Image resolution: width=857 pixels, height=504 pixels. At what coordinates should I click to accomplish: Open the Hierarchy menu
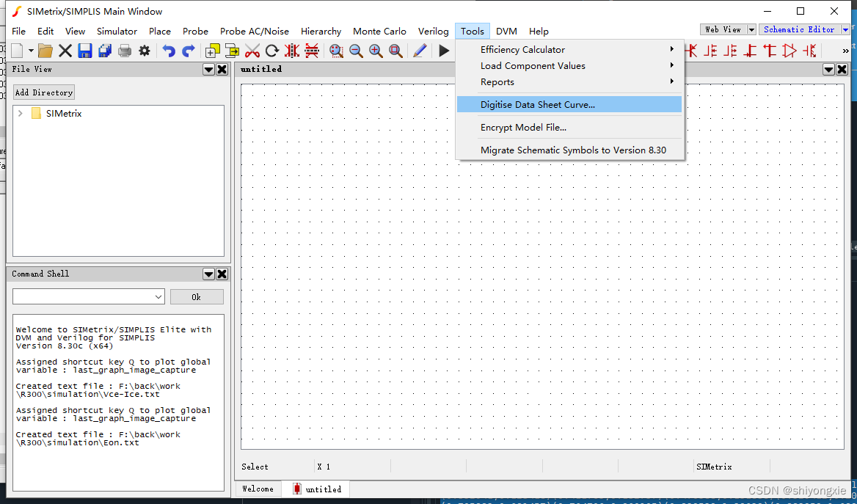point(321,31)
